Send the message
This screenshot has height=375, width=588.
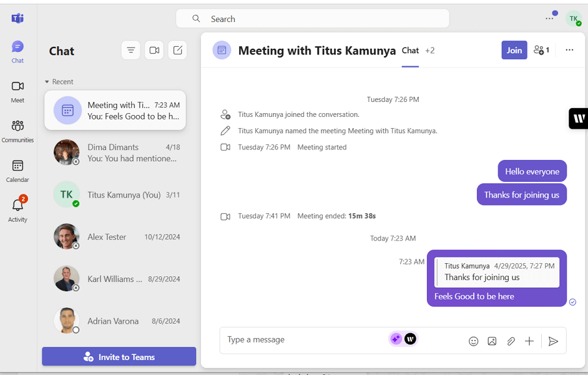553,341
